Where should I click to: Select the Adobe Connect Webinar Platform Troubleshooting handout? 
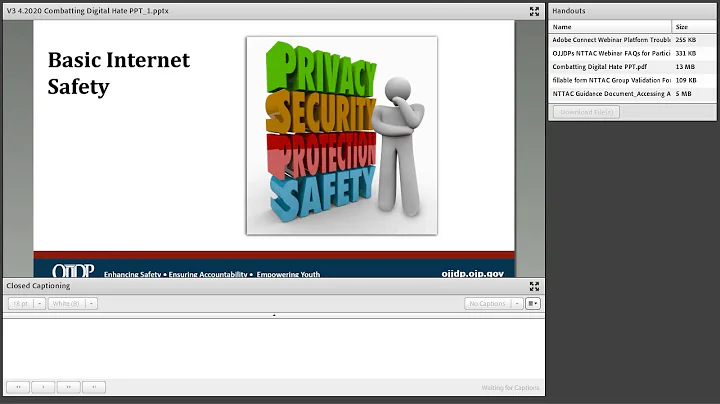(x=632, y=40)
